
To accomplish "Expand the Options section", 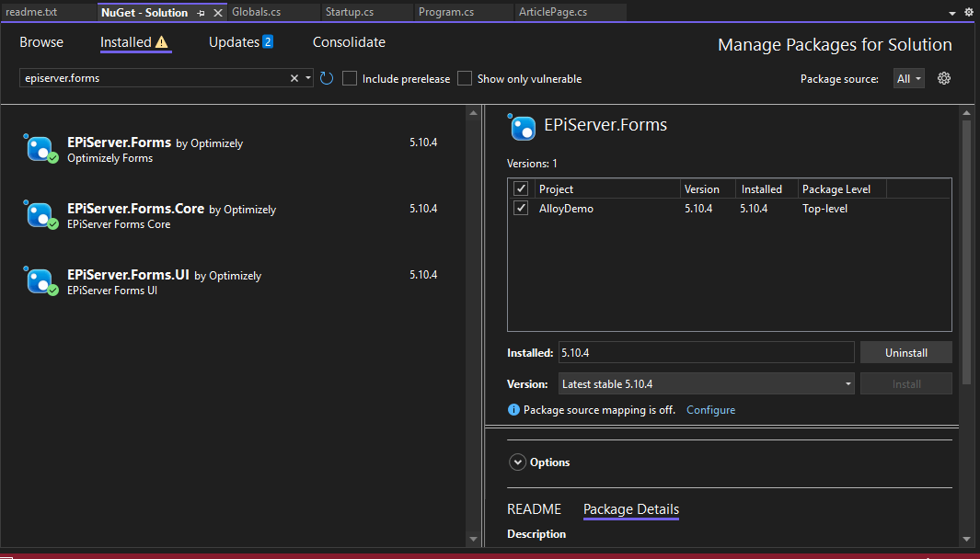I will tap(518, 462).
